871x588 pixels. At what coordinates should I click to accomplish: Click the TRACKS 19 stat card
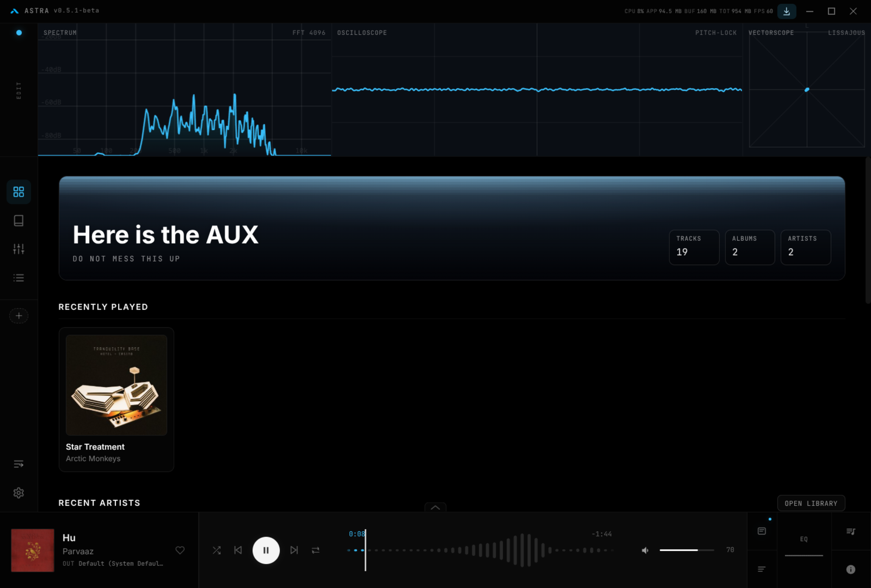pyautogui.click(x=694, y=247)
